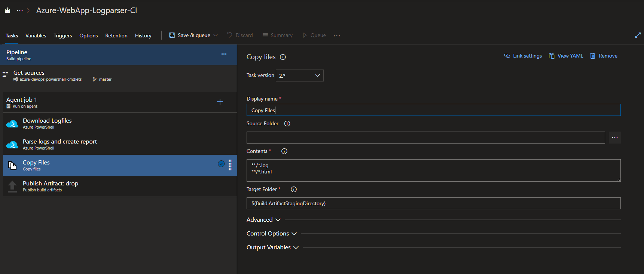This screenshot has height=274, width=644.
Task: Click the master branch icon
Action: pyautogui.click(x=95, y=79)
